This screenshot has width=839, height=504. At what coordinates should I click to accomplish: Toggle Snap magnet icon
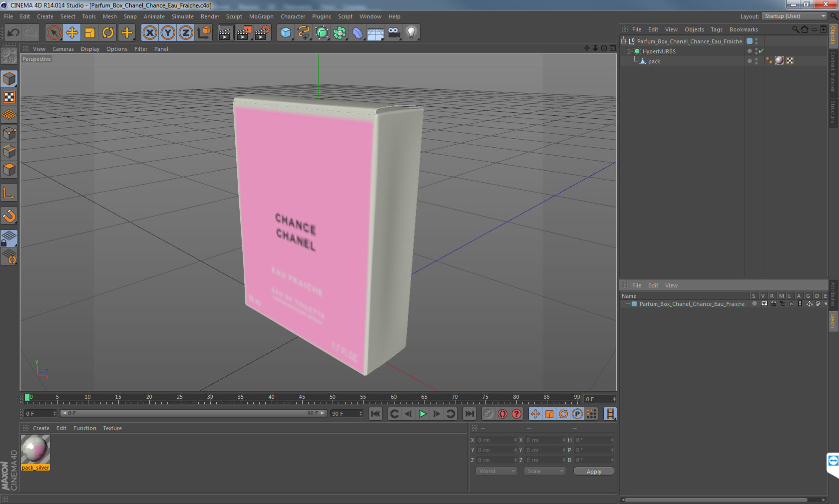click(x=9, y=216)
